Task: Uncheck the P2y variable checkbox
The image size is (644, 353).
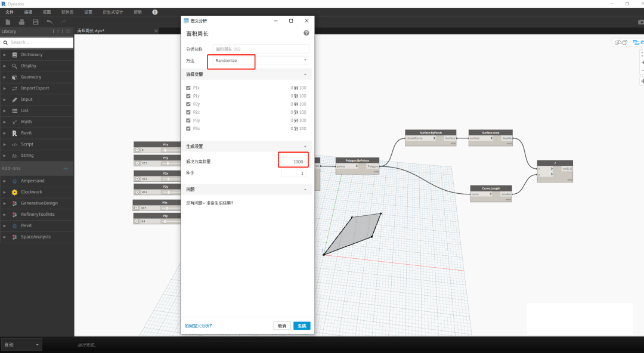Action: (x=188, y=104)
